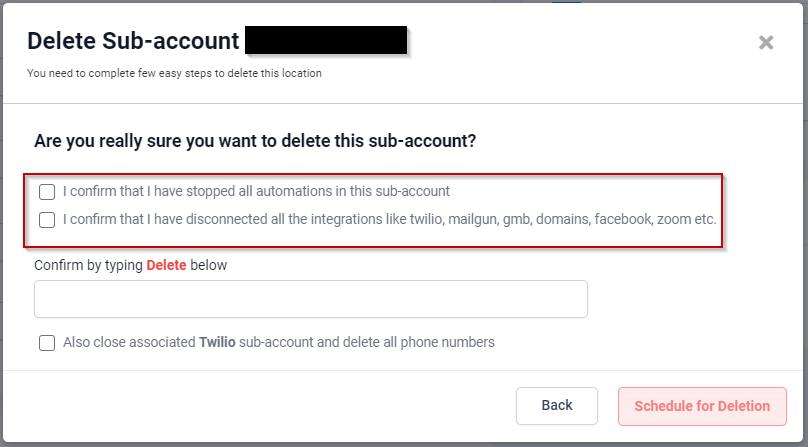The height and width of the screenshot is (447, 808).
Task: Tick the disconnected all integrations checkbox
Action: (47, 219)
